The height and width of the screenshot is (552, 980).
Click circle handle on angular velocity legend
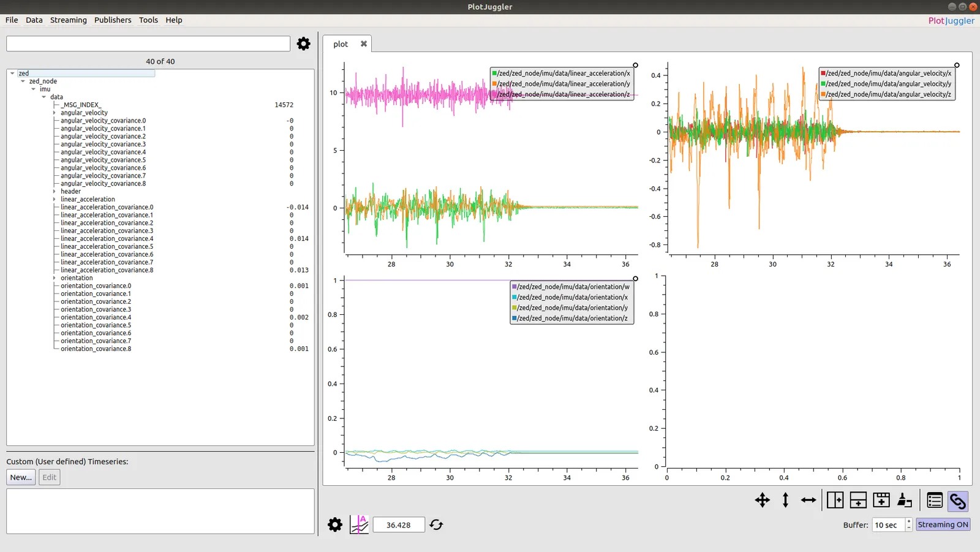point(957,65)
